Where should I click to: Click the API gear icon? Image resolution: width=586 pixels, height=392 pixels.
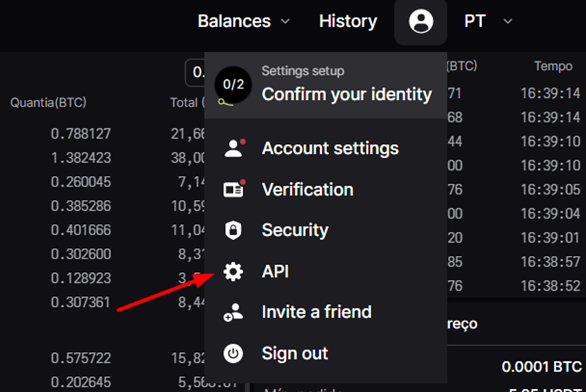click(x=233, y=272)
